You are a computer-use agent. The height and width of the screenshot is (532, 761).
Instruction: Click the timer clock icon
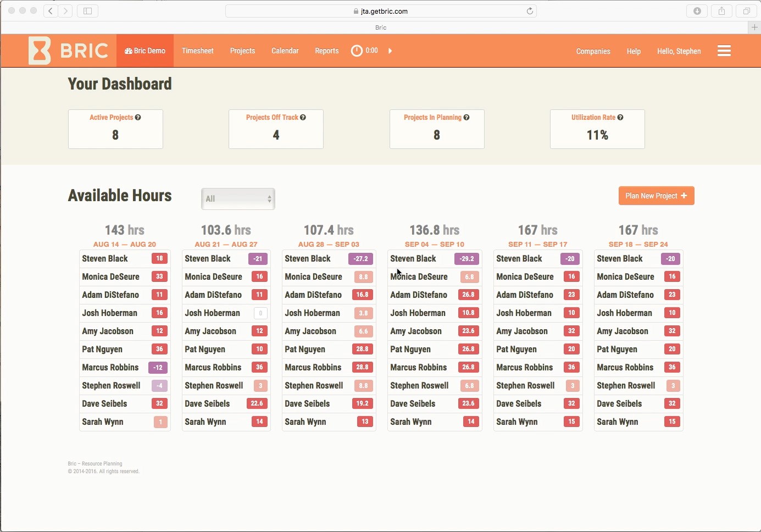coord(357,51)
